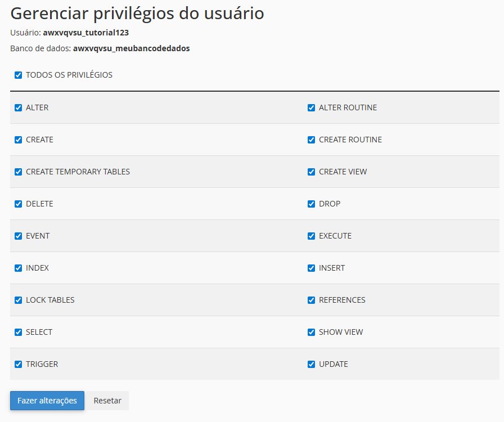The width and height of the screenshot is (504, 422).
Task: Toggle the DELETE privilege checkbox
Action: pos(19,204)
